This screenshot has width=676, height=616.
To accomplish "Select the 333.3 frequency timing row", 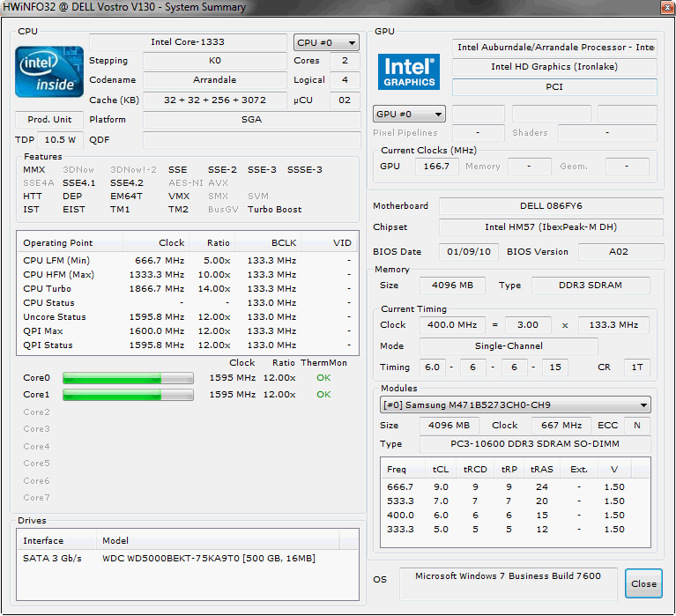I will pos(516,530).
